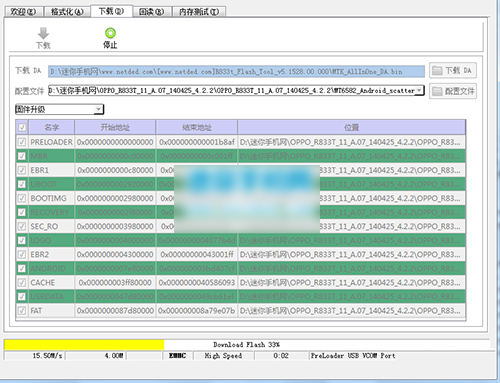The width and height of the screenshot is (500, 383).
Task: Select the LOGO name cell
Action: 52,240
